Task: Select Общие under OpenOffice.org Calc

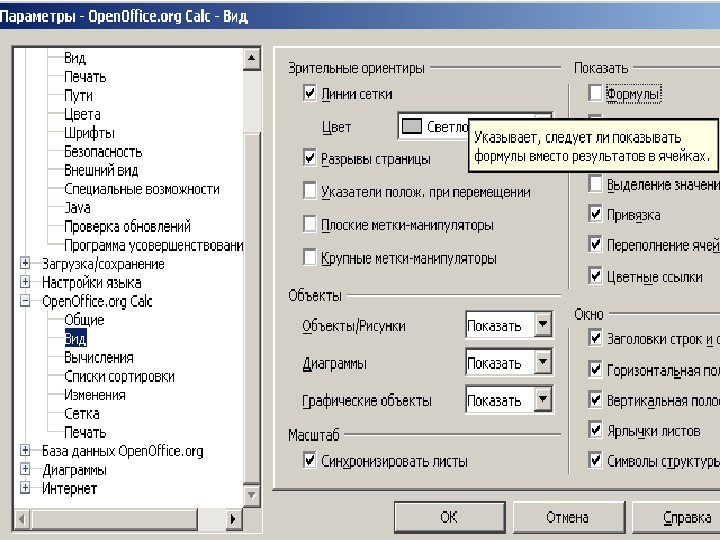Action: tap(84, 320)
